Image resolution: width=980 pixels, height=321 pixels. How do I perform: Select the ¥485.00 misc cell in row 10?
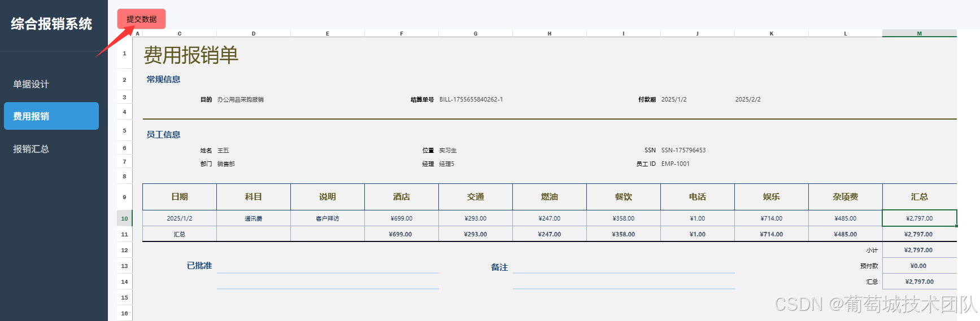pyautogui.click(x=846, y=218)
